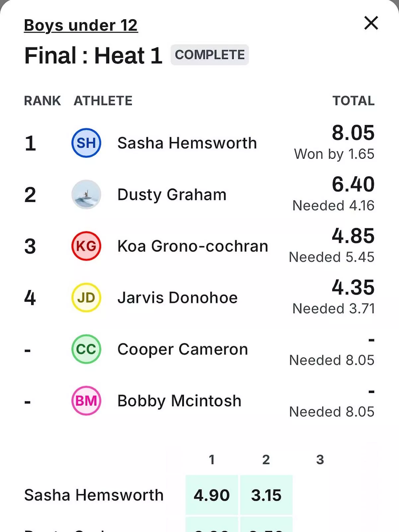Select athlete name Jarvis Donohoe
Image resolution: width=399 pixels, height=532 pixels.
178,298
